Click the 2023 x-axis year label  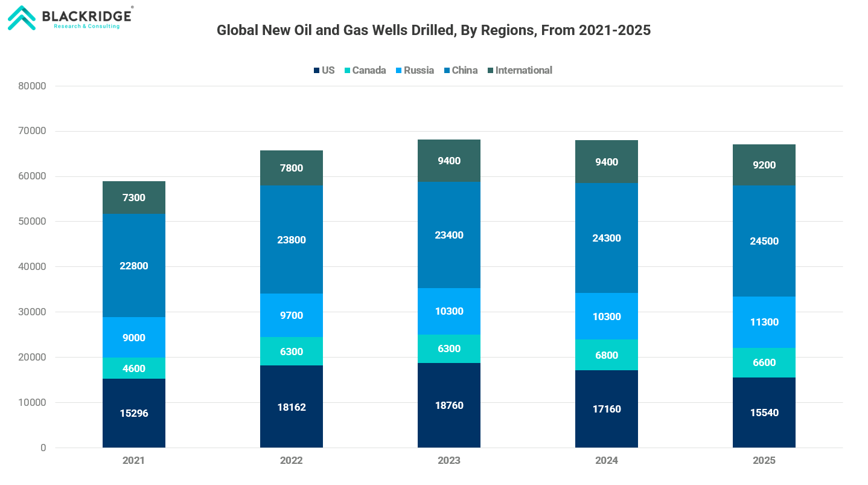(x=449, y=460)
